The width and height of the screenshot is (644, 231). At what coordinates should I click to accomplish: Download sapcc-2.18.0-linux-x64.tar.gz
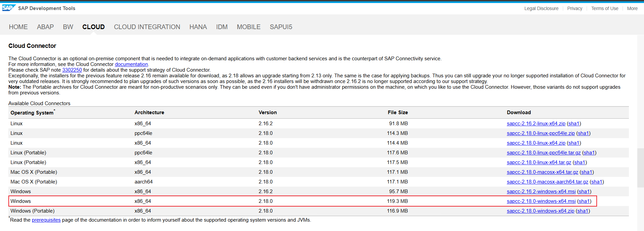coord(539,162)
